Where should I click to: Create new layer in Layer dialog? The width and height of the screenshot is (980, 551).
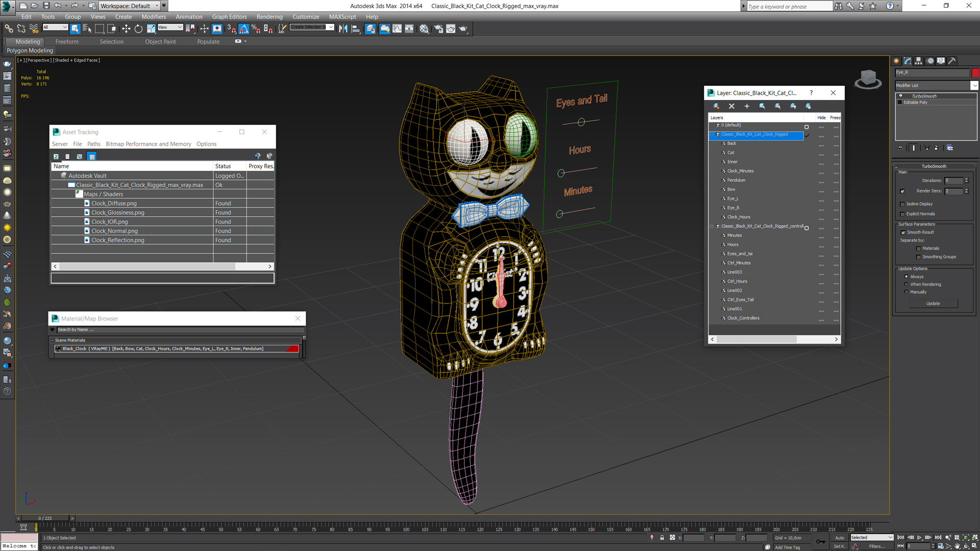pos(716,106)
